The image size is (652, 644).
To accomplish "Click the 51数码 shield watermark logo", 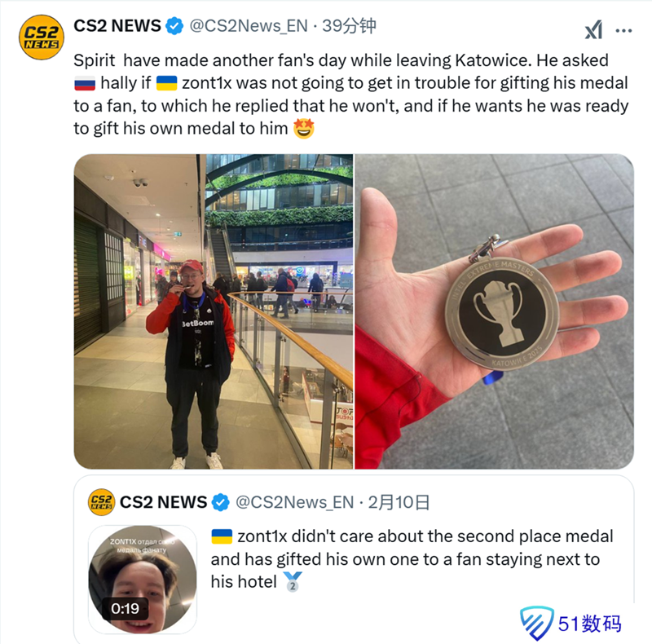I will tap(537, 623).
